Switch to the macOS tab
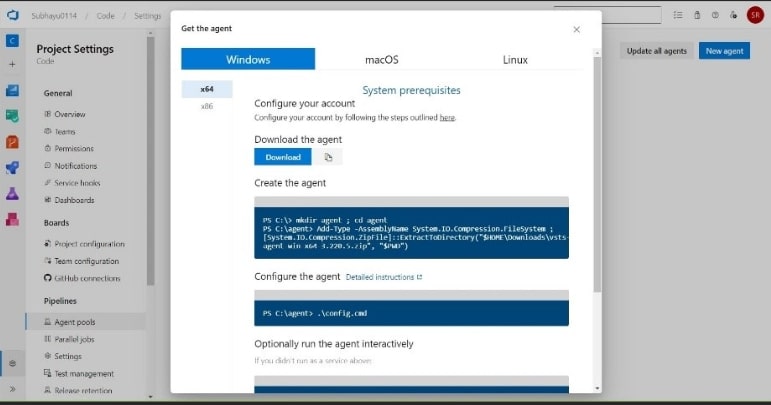771x405 pixels. (382, 59)
